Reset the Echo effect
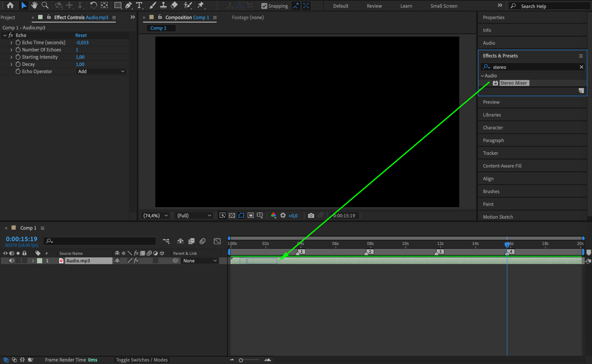The image size is (592, 364). click(x=81, y=35)
